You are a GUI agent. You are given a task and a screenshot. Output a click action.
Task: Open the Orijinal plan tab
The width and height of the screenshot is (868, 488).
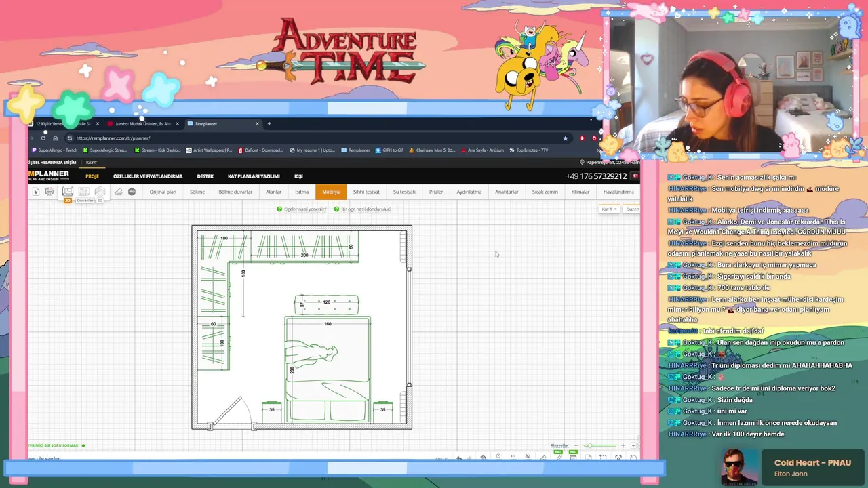[163, 192]
